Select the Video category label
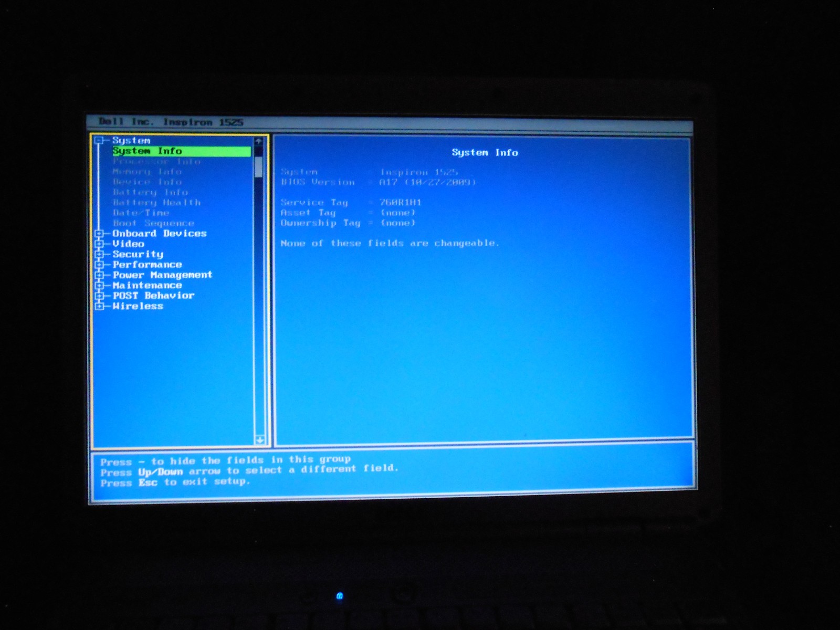Viewport: 840px width, 630px height. click(x=128, y=244)
